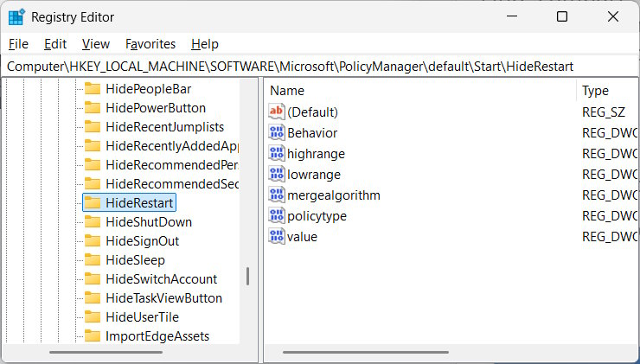Select the HideRecentJumplists folder icon
640x364 pixels.
click(93, 127)
